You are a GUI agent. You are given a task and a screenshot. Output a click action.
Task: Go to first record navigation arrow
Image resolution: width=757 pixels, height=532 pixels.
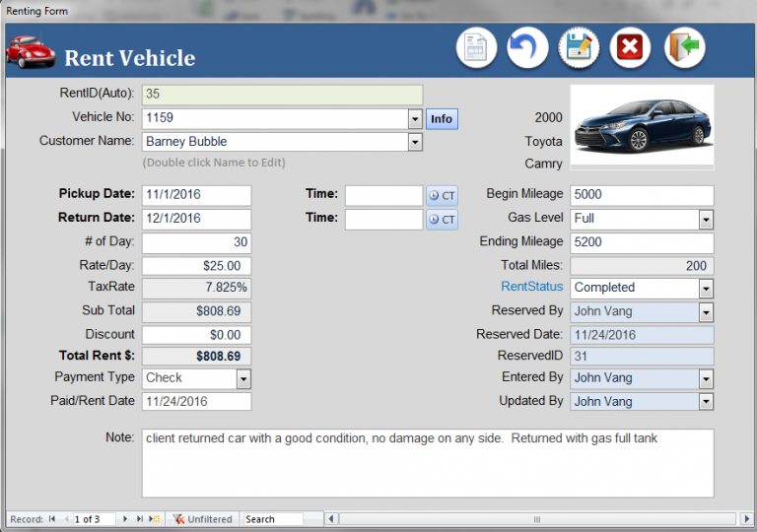tap(52, 519)
